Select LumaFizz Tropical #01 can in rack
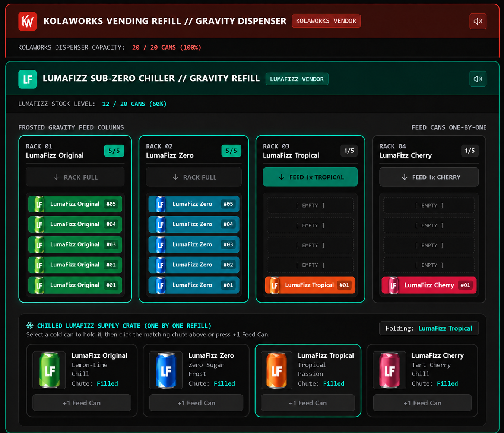 click(310, 285)
